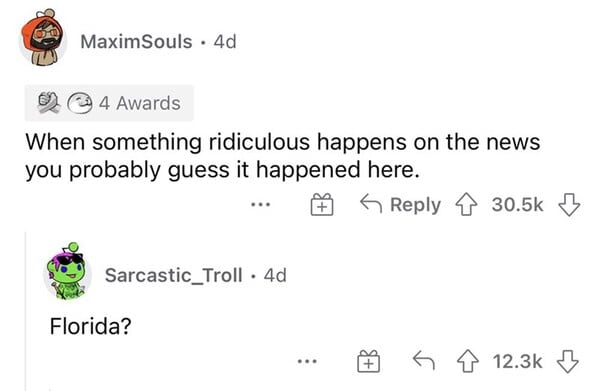Screen dimensions: 599x391
Task: Give an award to the Florida reply
Action: (369, 361)
